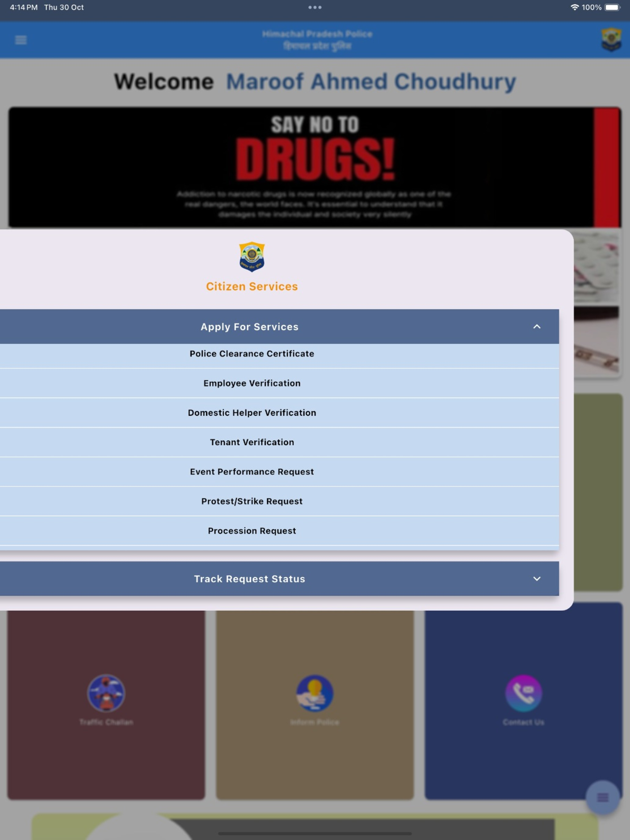Tap the Inform Police label
630x840 pixels.
click(315, 722)
